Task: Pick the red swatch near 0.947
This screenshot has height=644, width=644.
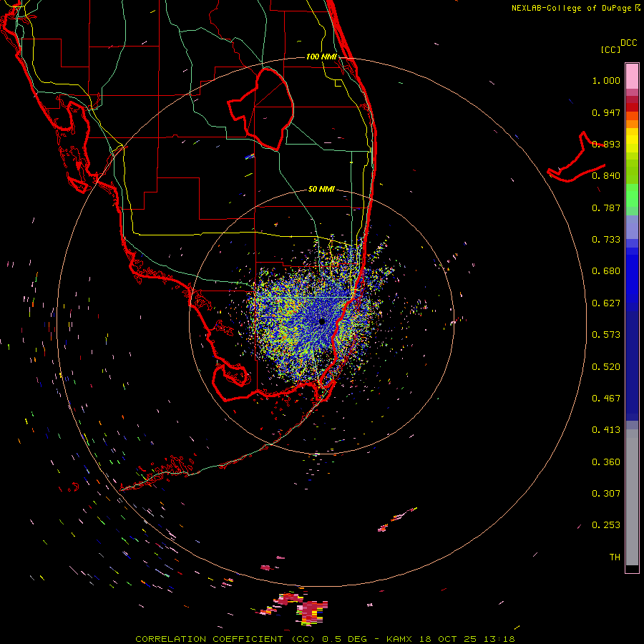Action: click(x=632, y=107)
